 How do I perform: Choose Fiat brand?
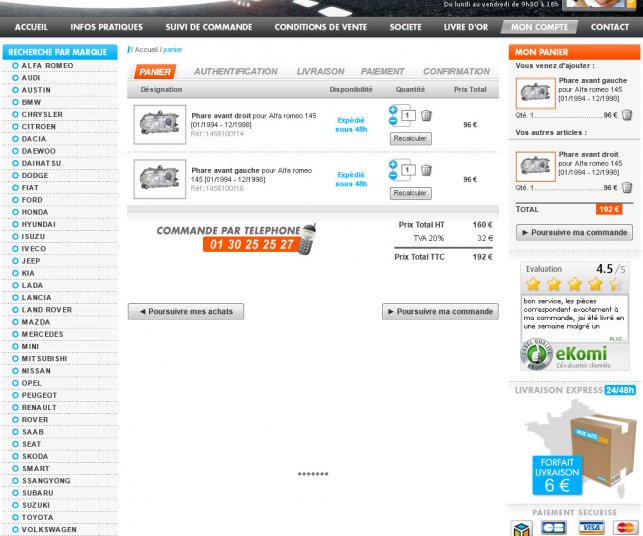pyautogui.click(x=30, y=187)
